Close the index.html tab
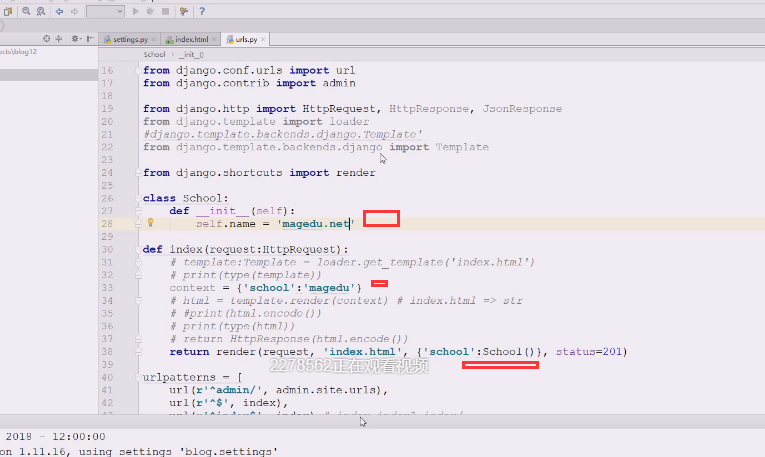 click(x=214, y=39)
